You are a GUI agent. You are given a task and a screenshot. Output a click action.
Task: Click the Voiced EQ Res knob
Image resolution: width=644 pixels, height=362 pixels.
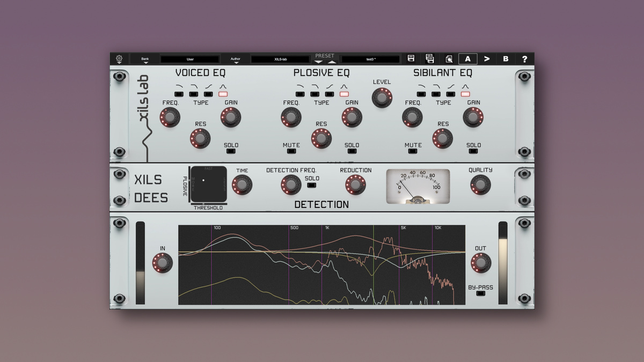(200, 138)
